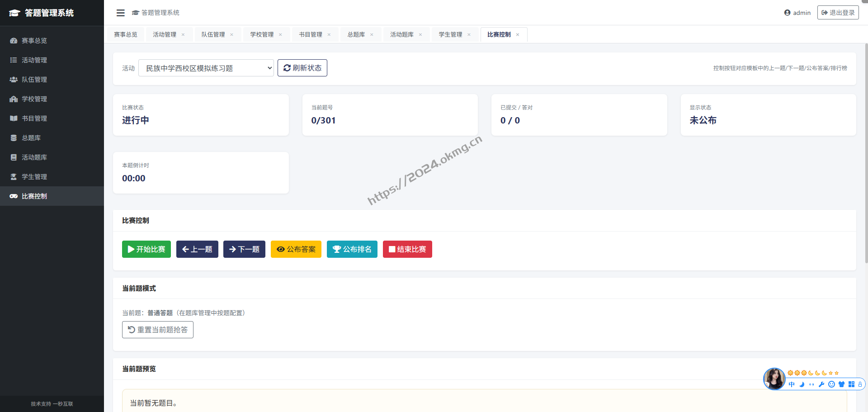Open 书目管理 in the sidebar

pos(52,118)
